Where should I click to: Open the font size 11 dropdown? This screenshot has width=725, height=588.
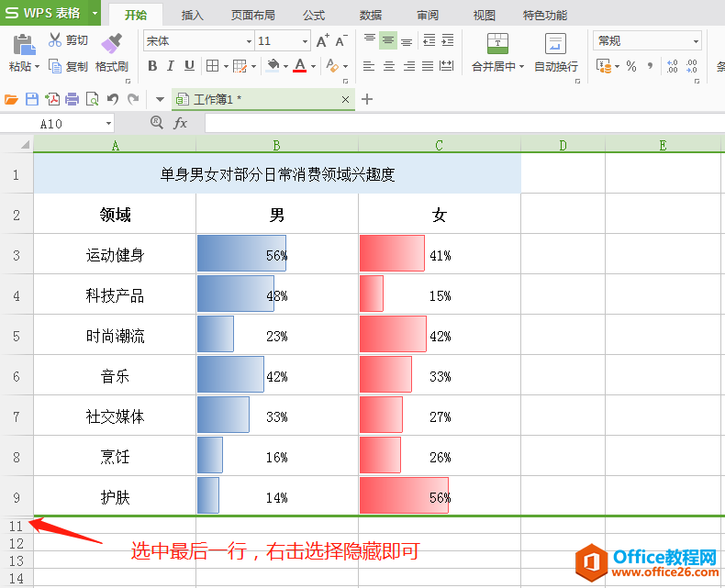(305, 41)
